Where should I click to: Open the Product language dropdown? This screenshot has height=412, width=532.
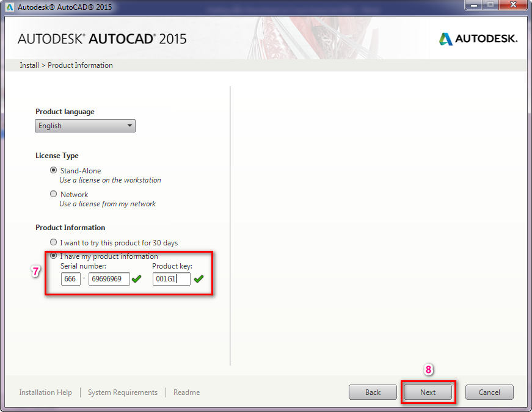85,126
